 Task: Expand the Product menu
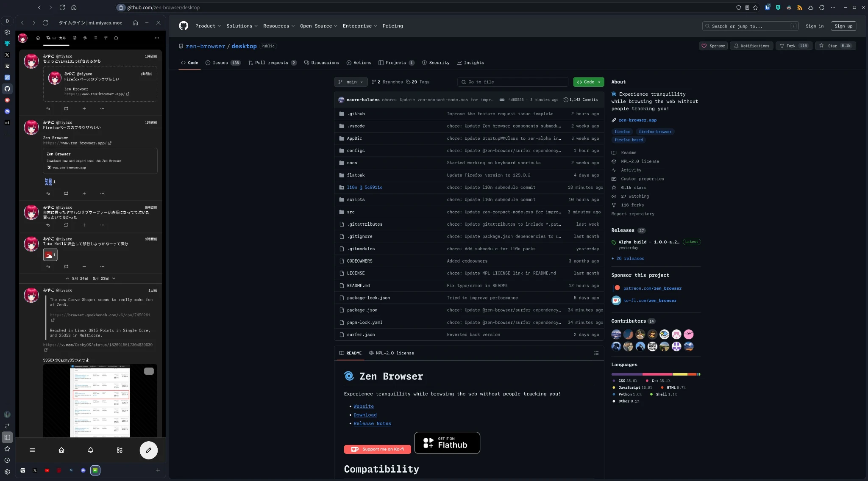pos(208,26)
